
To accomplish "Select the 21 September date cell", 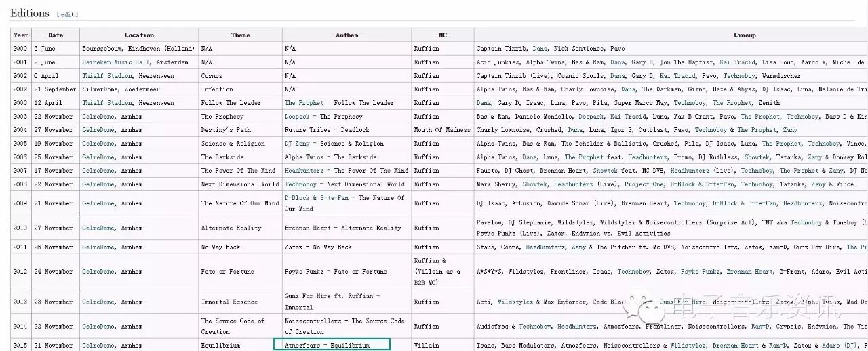I will tap(56, 89).
